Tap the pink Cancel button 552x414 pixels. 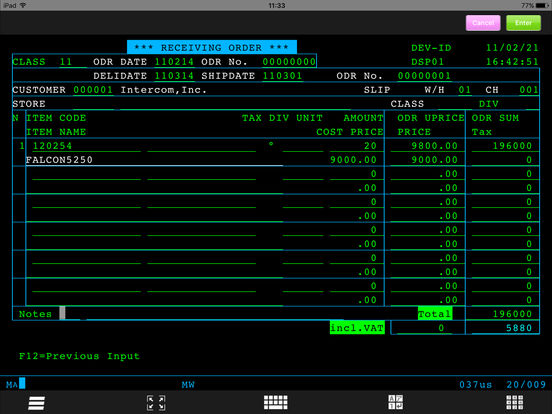coord(483,23)
